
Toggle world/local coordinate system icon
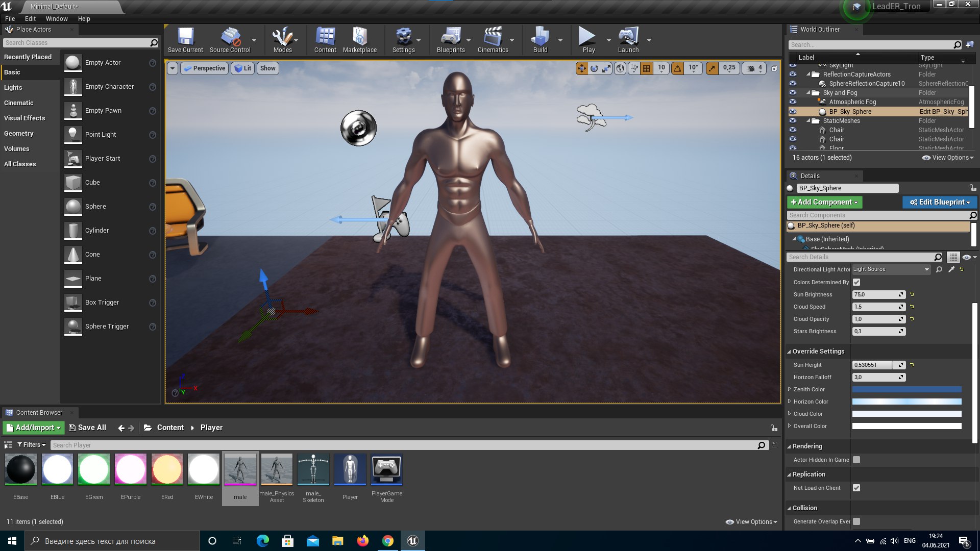pyautogui.click(x=620, y=68)
